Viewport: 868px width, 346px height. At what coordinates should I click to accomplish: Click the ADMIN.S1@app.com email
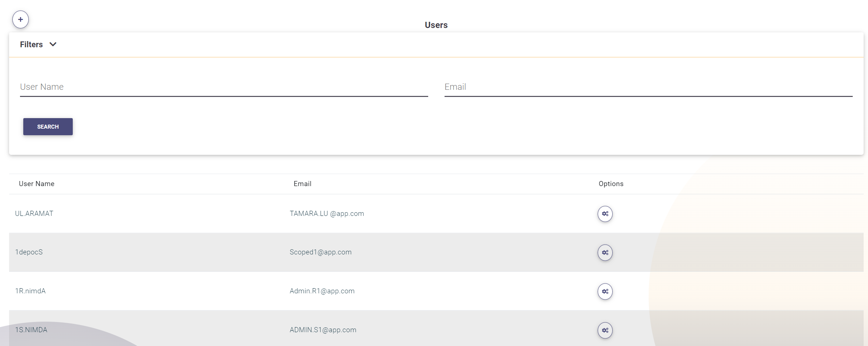pyautogui.click(x=323, y=330)
